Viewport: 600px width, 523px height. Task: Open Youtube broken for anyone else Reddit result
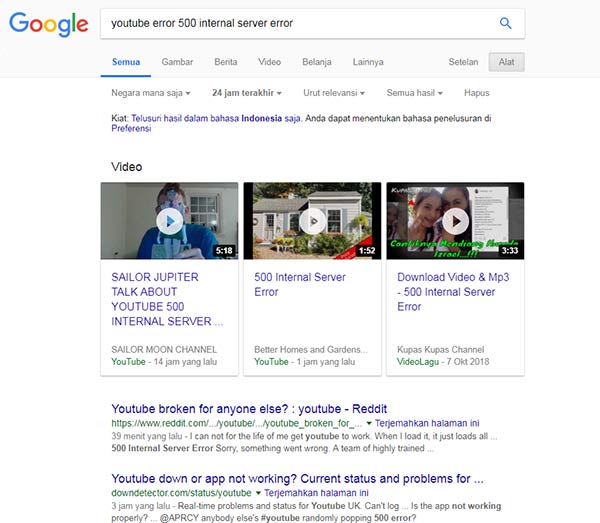point(249,409)
